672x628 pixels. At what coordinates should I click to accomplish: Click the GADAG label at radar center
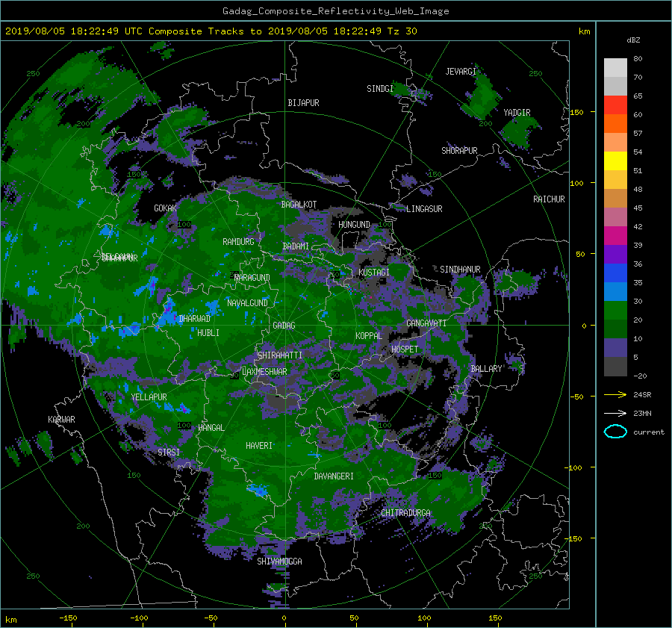point(284,326)
